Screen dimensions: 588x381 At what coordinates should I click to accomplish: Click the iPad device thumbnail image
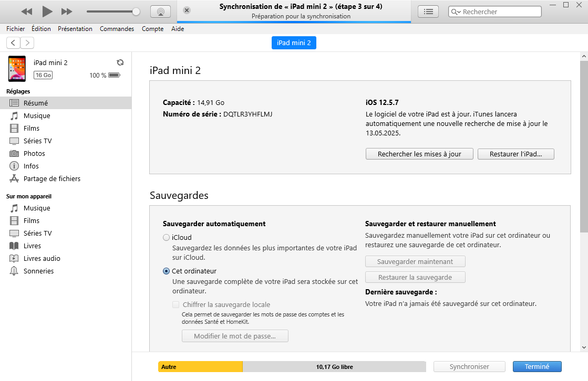click(17, 69)
